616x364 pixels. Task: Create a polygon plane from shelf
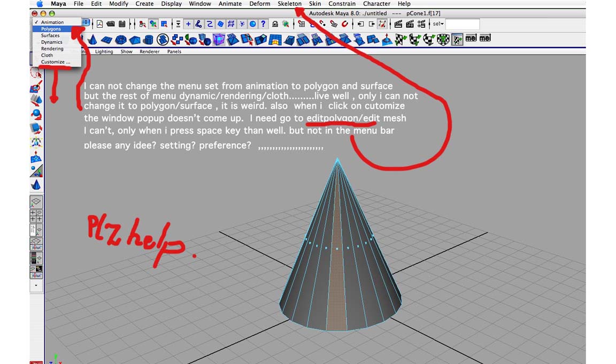(x=106, y=39)
